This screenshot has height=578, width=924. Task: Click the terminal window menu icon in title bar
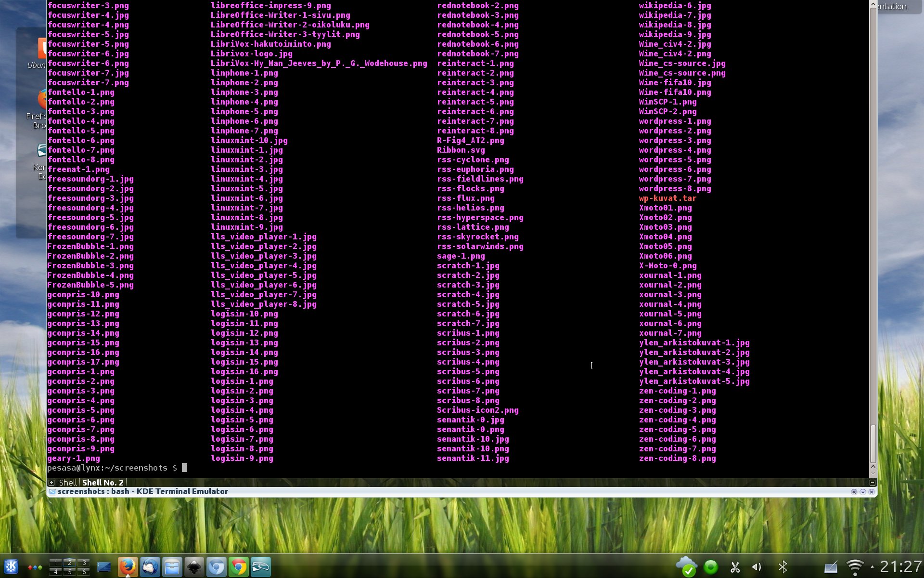[52, 491]
